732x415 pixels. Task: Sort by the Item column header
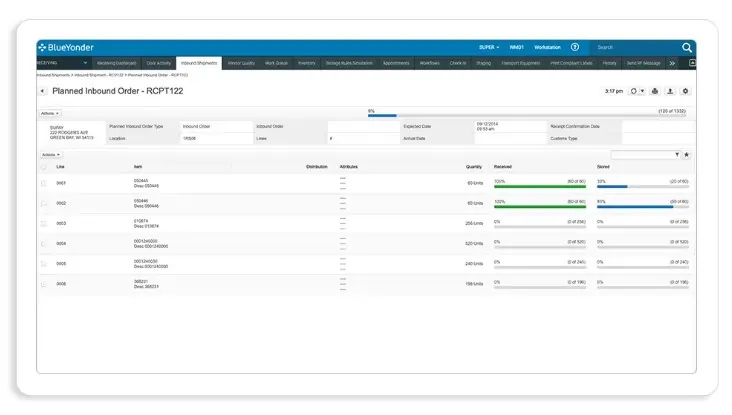[138, 167]
